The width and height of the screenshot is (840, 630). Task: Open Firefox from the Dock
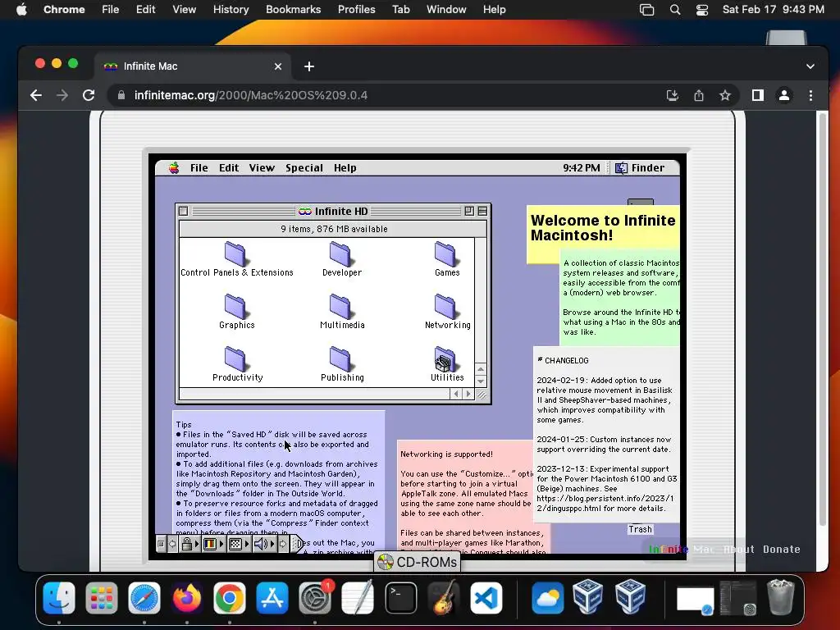[x=186, y=597]
